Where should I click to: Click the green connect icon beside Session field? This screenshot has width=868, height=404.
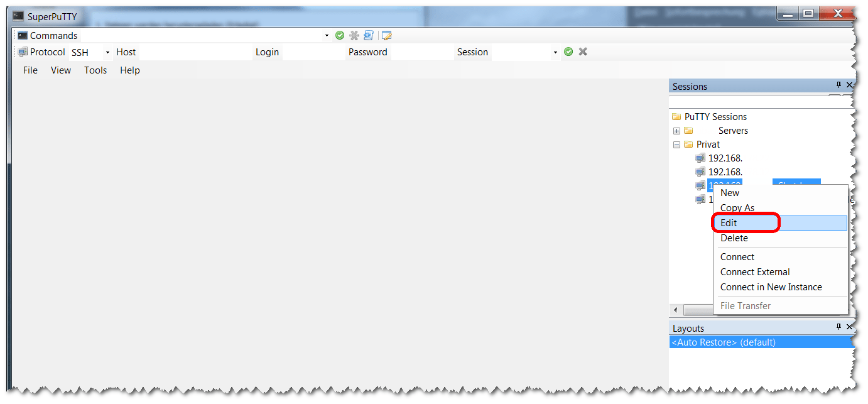pyautogui.click(x=568, y=52)
